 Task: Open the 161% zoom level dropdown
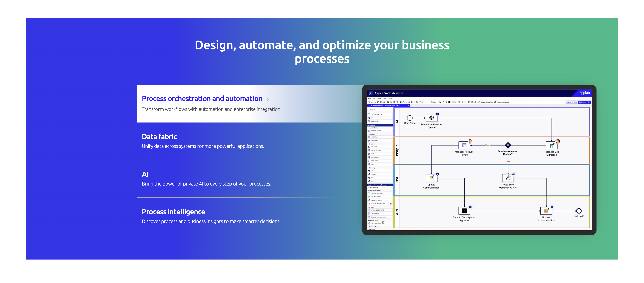454,102
